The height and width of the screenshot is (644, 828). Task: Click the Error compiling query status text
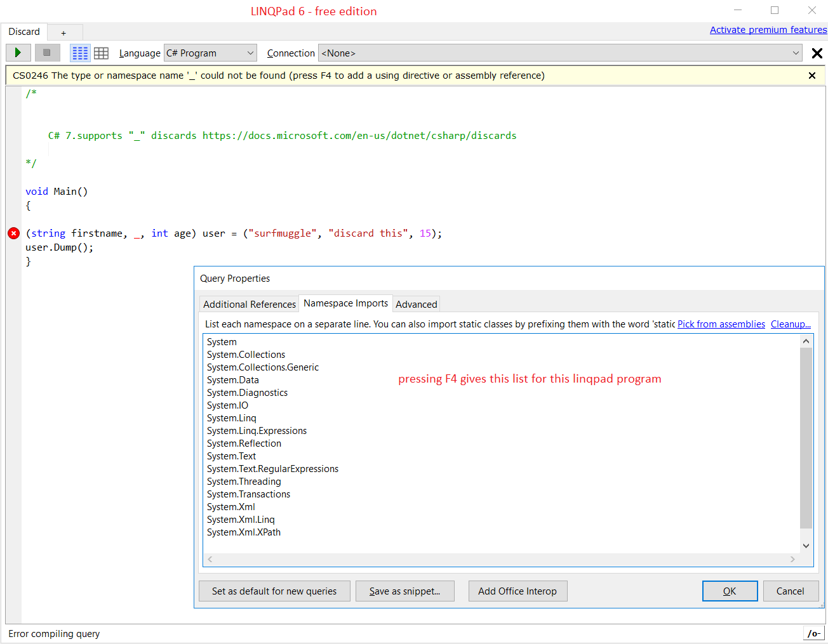pyautogui.click(x=54, y=634)
